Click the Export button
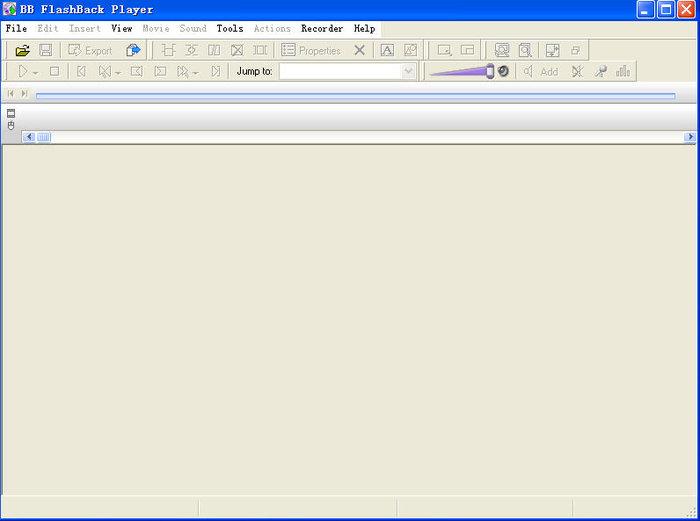Screen dimensions: 700x521 [x=90, y=50]
